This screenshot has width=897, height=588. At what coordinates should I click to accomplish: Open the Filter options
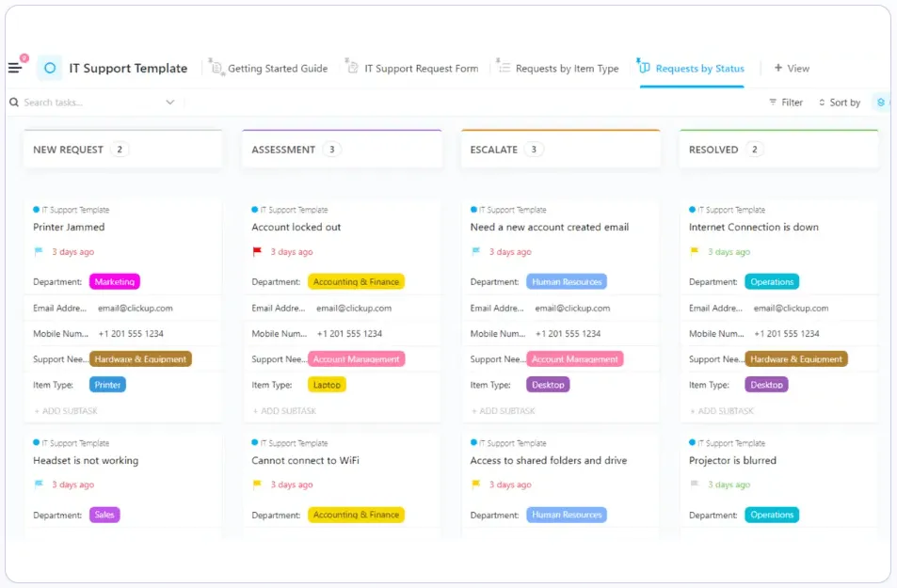[x=786, y=103]
